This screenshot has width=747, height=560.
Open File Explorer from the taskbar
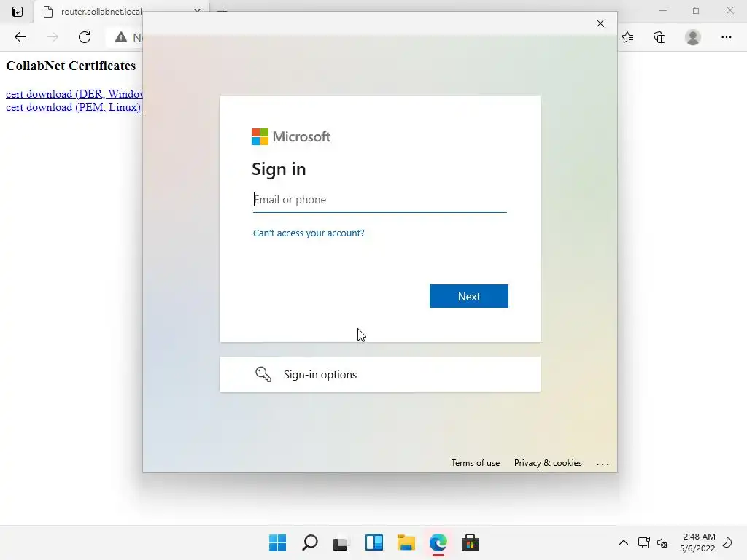(406, 542)
